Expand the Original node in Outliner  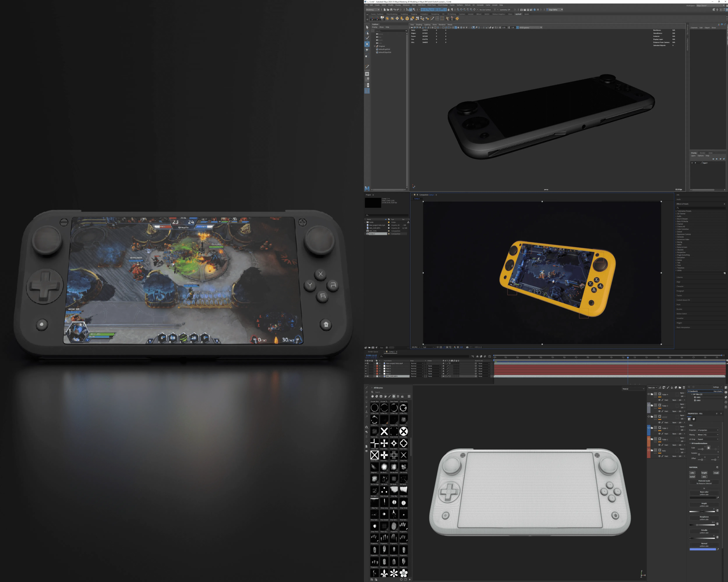(375, 46)
